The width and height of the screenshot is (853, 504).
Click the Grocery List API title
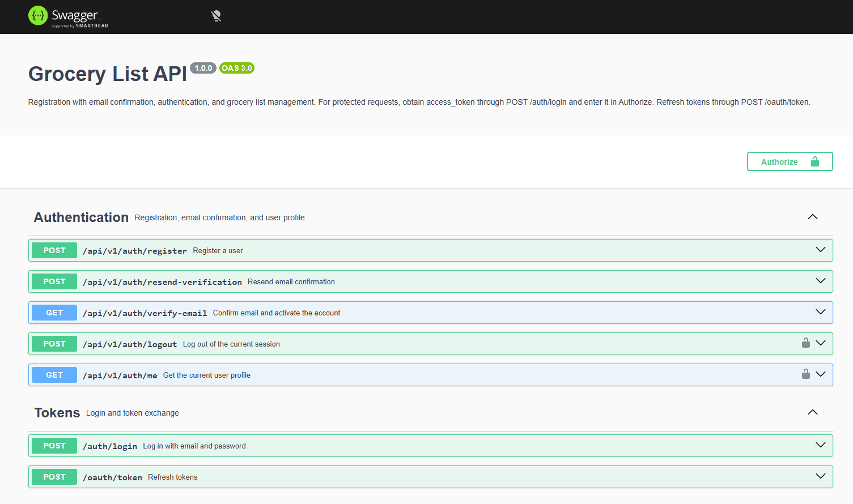point(108,74)
